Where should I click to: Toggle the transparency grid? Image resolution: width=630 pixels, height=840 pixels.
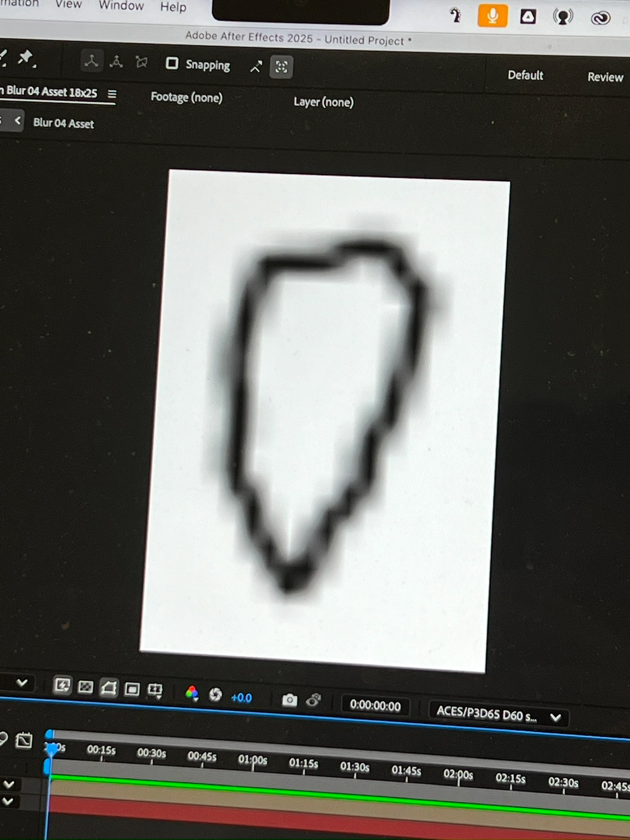click(86, 687)
